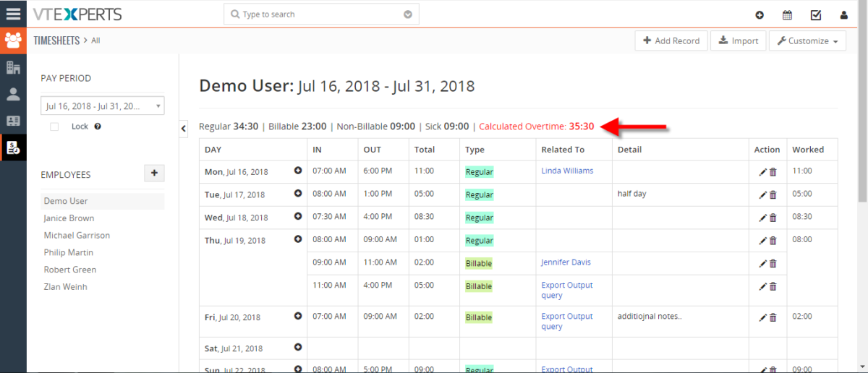Open the Linda Williams related link

pos(567,171)
